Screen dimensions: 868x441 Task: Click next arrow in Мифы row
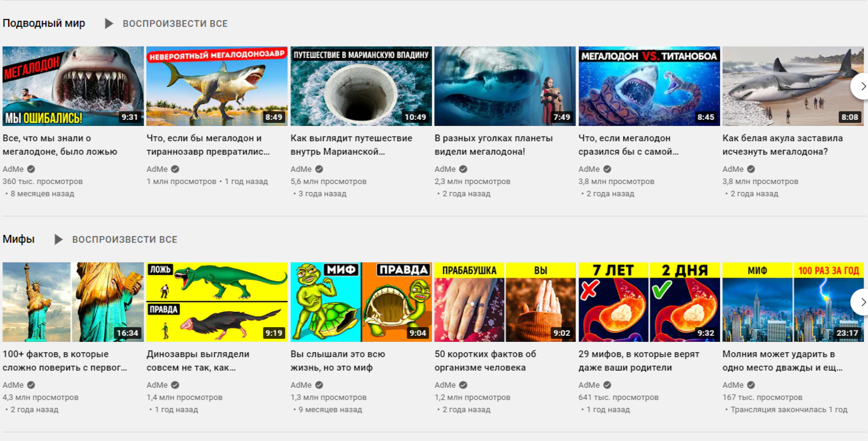tap(861, 302)
